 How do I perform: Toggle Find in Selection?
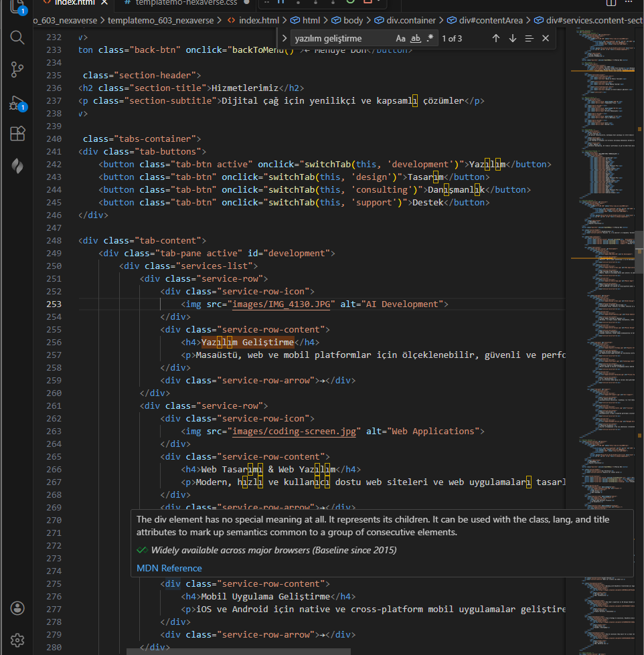tap(529, 38)
